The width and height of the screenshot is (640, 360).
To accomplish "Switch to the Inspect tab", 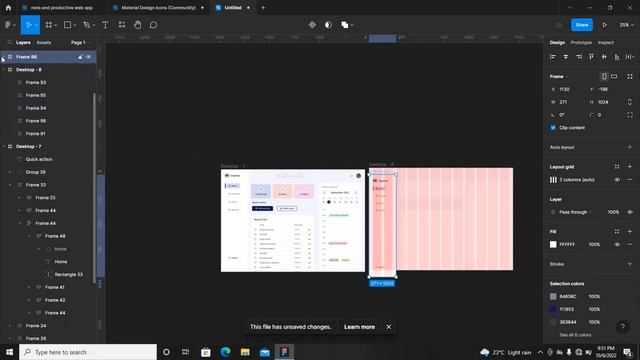I will [x=606, y=42].
